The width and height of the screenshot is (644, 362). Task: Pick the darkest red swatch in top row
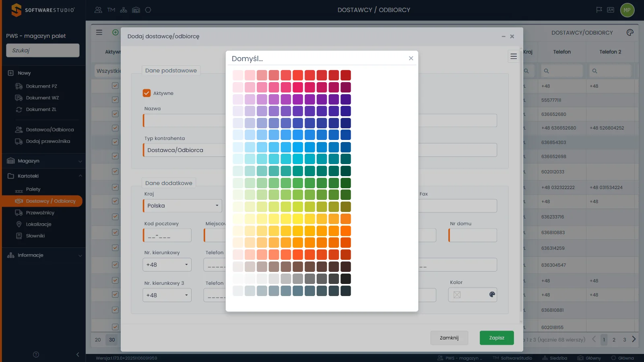click(346, 75)
